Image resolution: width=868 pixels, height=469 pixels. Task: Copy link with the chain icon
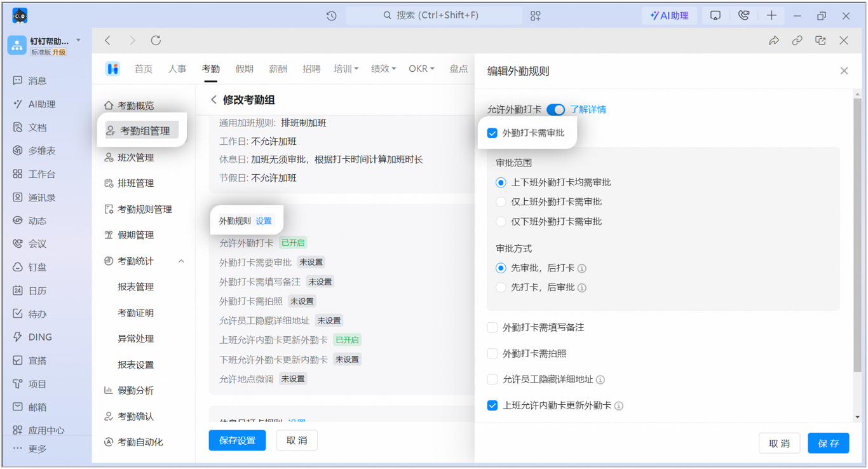(797, 41)
